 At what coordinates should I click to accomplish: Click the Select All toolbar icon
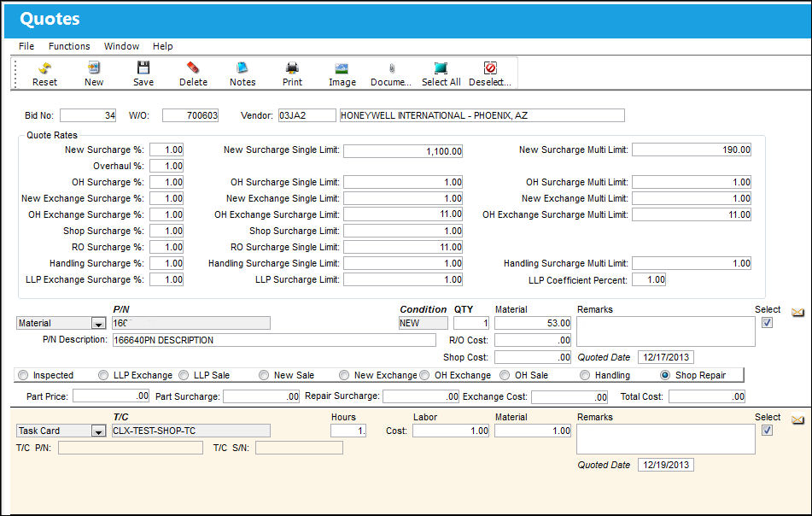click(x=441, y=67)
